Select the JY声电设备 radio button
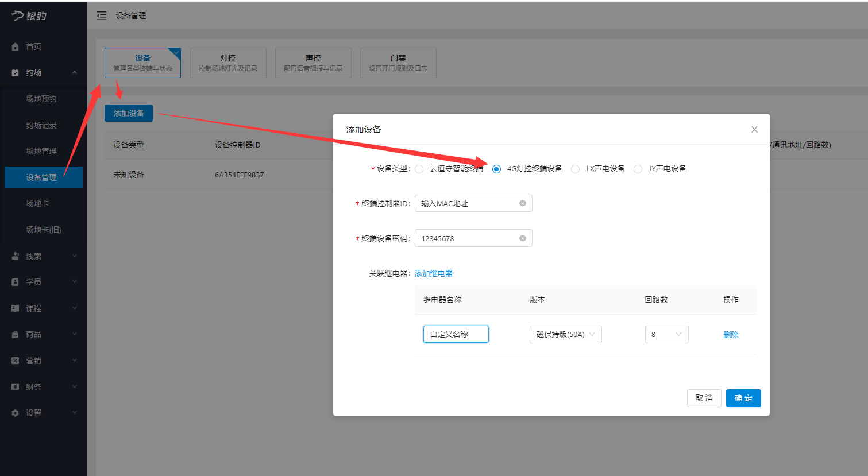The height and width of the screenshot is (476, 868). 638,168
